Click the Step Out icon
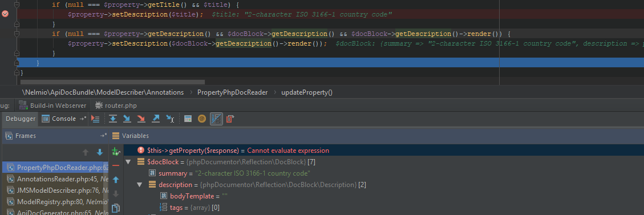This screenshot has width=644, height=215. point(156,119)
